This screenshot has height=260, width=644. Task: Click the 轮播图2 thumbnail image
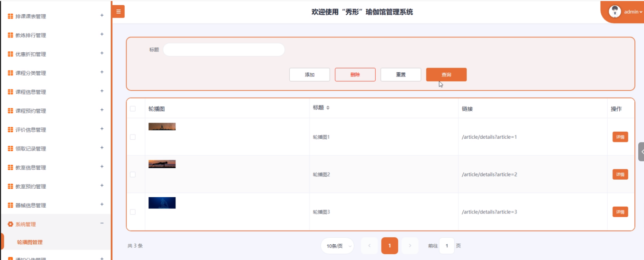tap(162, 164)
